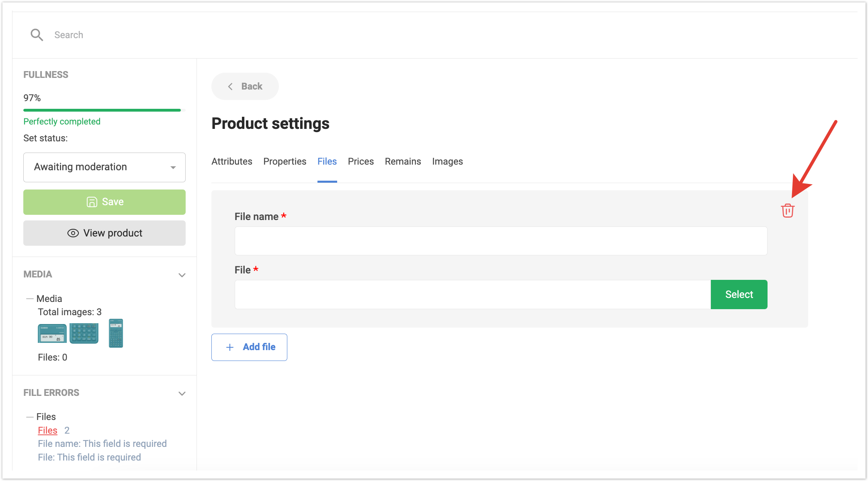The width and height of the screenshot is (868, 481).
Task: Open the first calculator image thumbnail
Action: tap(52, 333)
